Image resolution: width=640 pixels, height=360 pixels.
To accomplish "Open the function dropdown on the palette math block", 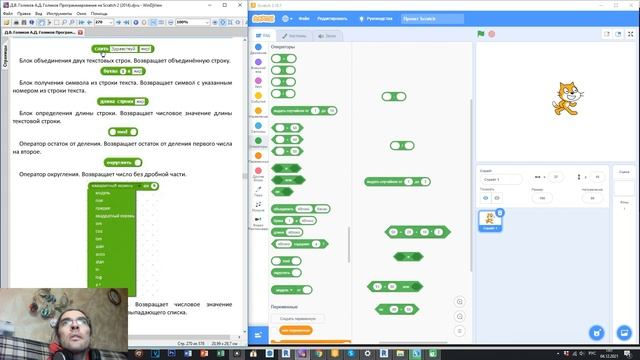I will click(x=284, y=290).
